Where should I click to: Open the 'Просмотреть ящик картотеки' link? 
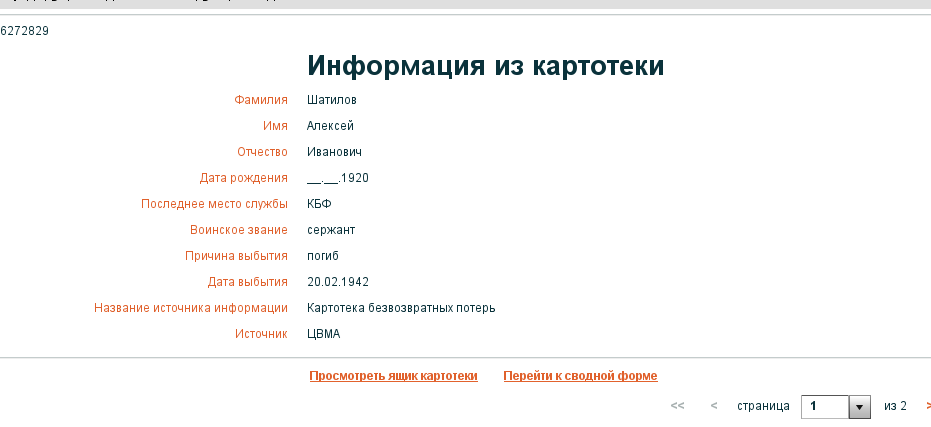click(393, 376)
